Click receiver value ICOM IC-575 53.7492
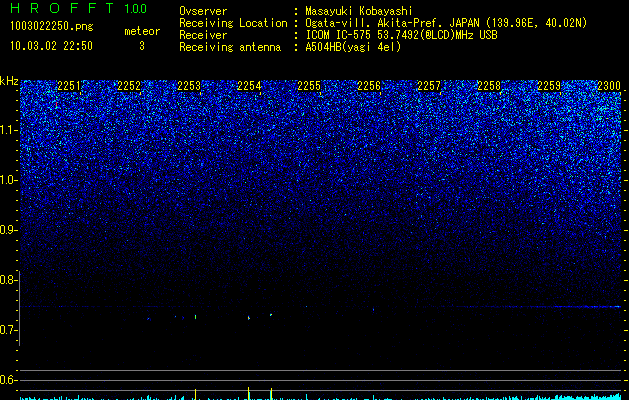Image resolution: width=629 pixels, height=400 pixels. (401, 35)
